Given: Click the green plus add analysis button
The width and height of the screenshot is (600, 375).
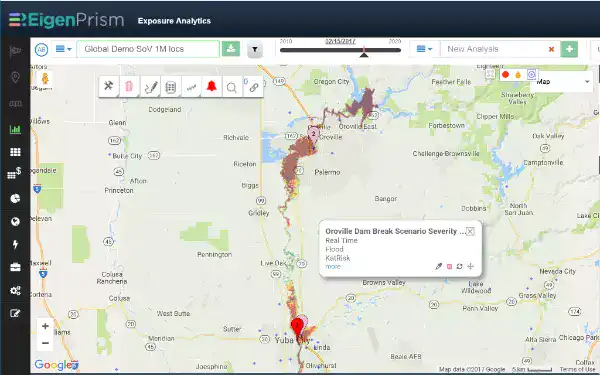Looking at the screenshot, I should 569,49.
